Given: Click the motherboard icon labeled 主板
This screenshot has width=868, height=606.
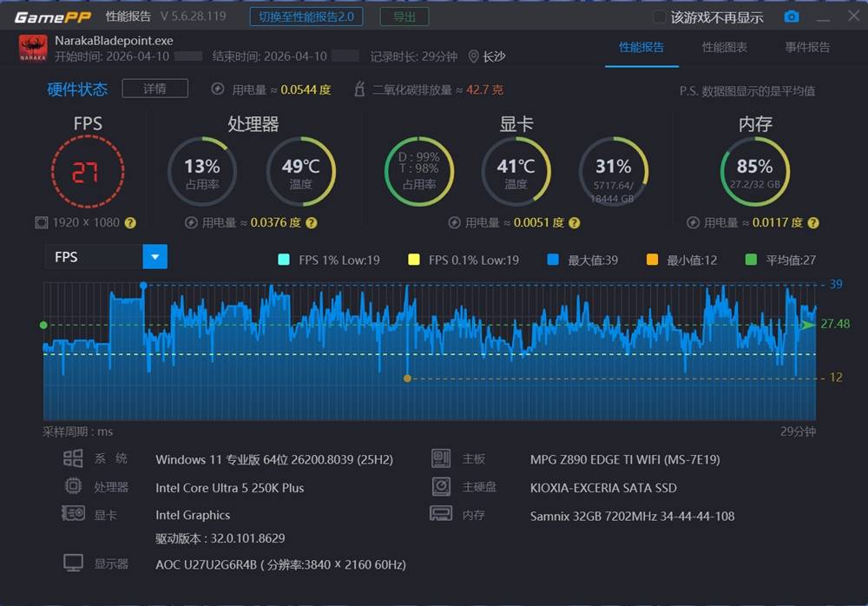Looking at the screenshot, I should 441,458.
